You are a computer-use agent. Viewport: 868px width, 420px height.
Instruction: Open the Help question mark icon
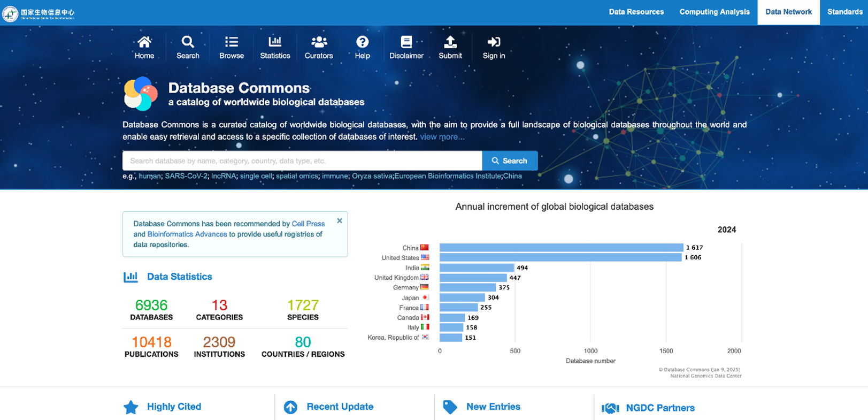[x=363, y=42]
